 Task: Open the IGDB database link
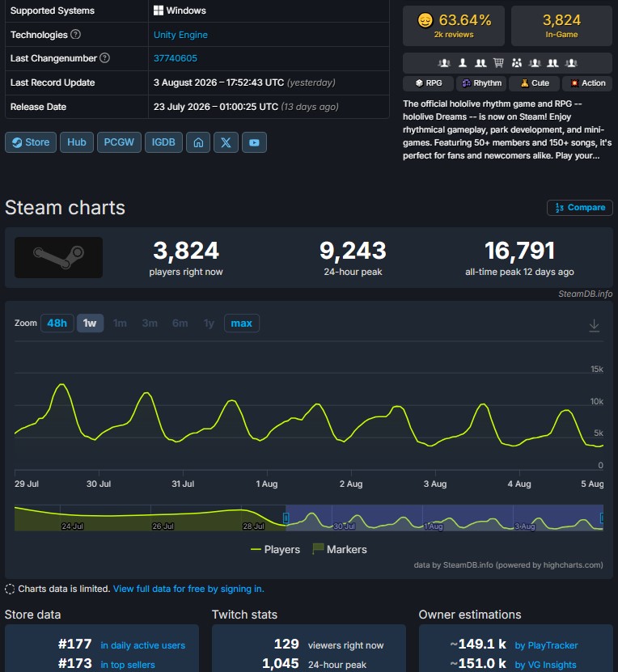click(163, 142)
